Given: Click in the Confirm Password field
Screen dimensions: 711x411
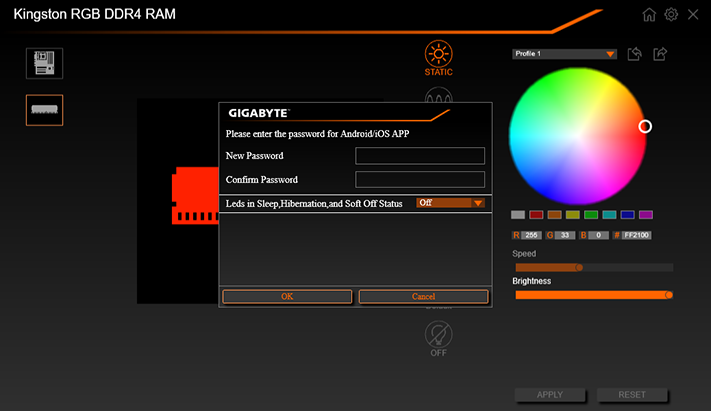Looking at the screenshot, I should click(x=420, y=179).
